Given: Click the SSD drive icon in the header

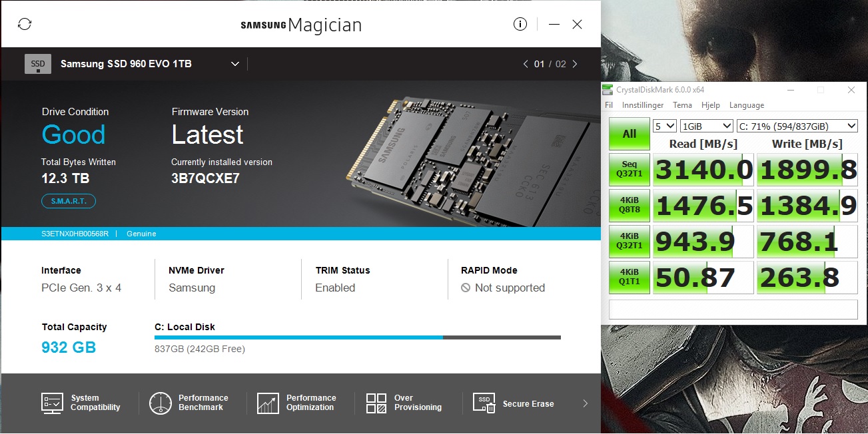Looking at the screenshot, I should pos(38,64).
